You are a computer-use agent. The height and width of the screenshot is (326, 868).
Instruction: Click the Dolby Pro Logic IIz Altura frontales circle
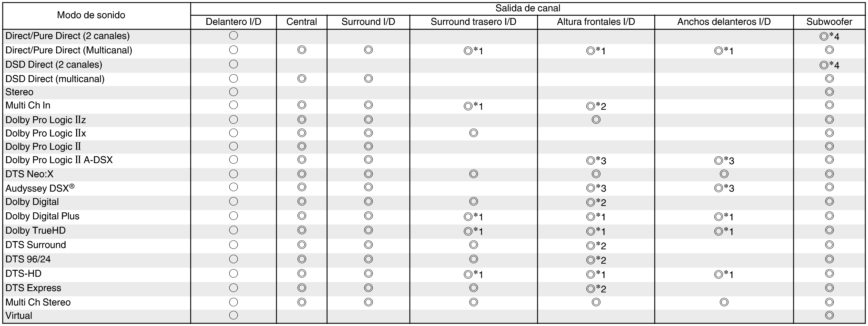(596, 120)
